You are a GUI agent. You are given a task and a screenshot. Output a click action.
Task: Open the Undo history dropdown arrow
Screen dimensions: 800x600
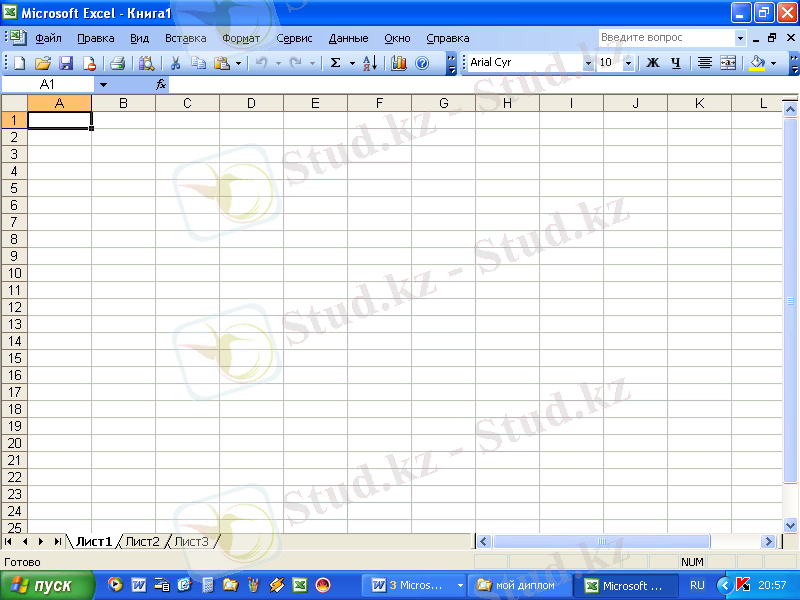pyautogui.click(x=278, y=64)
